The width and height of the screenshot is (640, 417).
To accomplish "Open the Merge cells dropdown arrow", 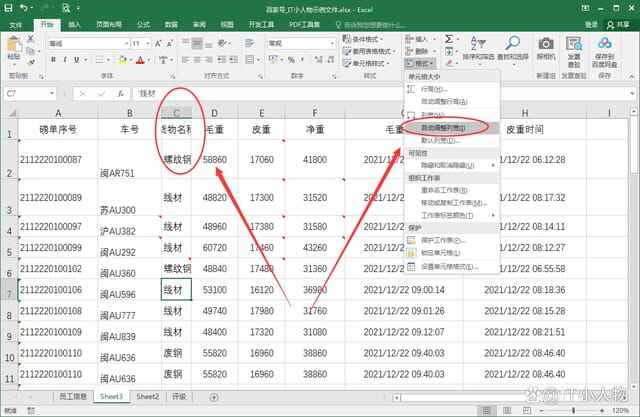I will (x=258, y=60).
